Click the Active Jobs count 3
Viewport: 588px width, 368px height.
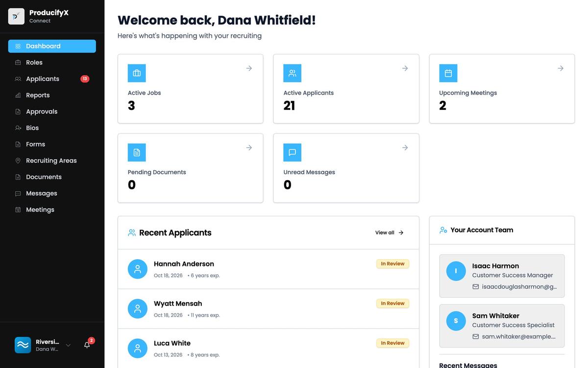[131, 105]
